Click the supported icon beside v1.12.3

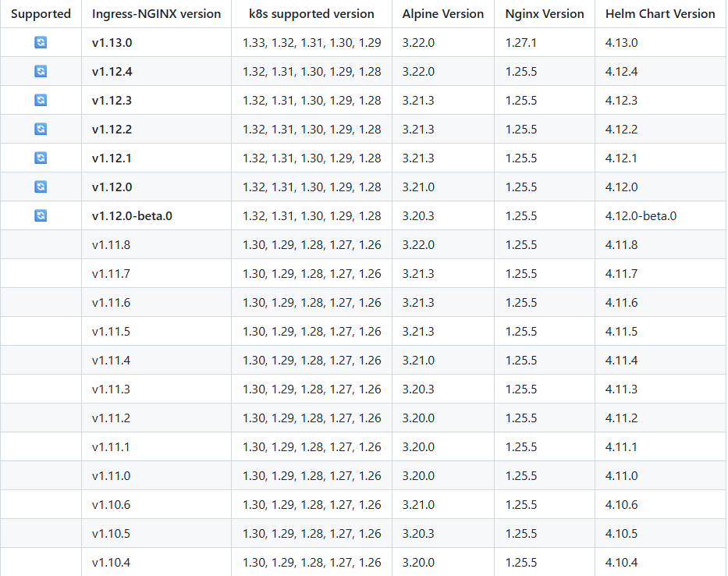[41, 101]
